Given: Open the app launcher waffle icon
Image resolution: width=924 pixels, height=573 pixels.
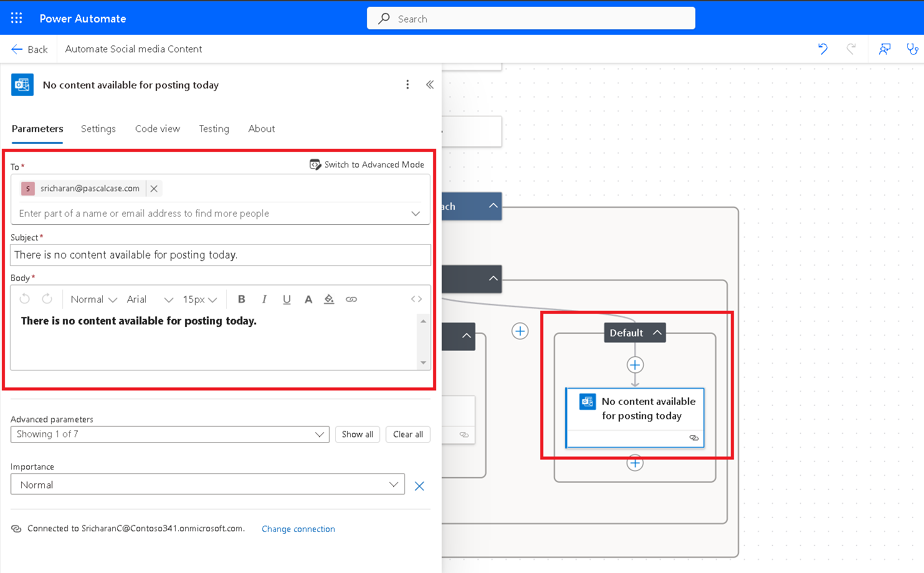Looking at the screenshot, I should coord(17,18).
